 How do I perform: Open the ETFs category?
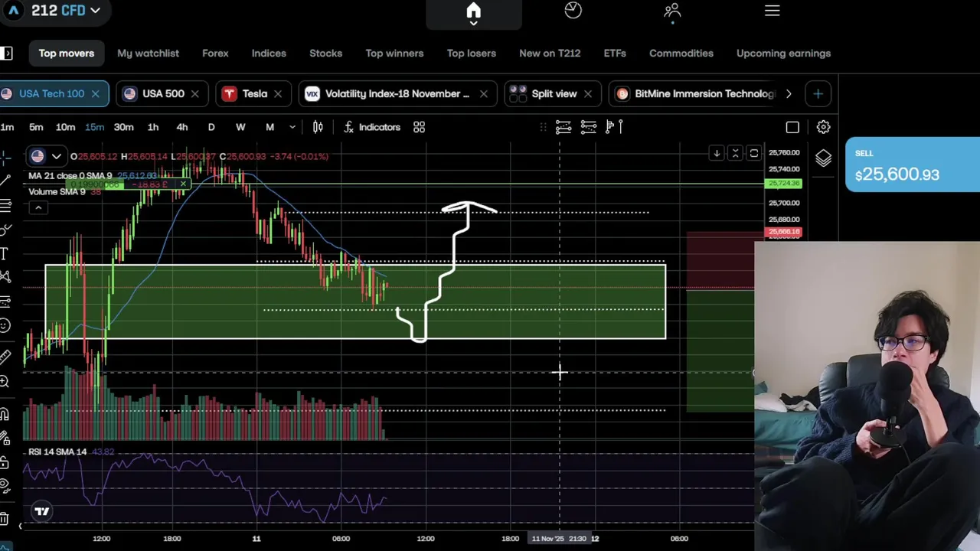pos(615,54)
